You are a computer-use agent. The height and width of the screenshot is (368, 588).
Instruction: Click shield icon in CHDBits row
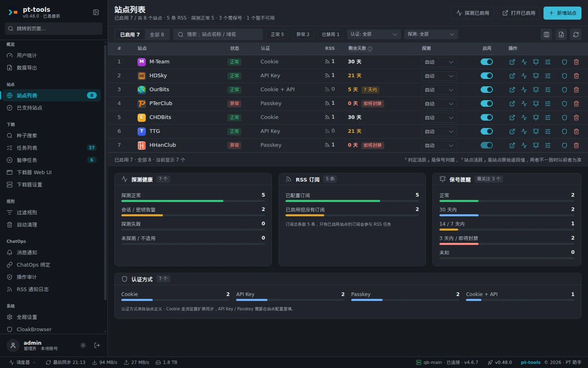coord(564,118)
